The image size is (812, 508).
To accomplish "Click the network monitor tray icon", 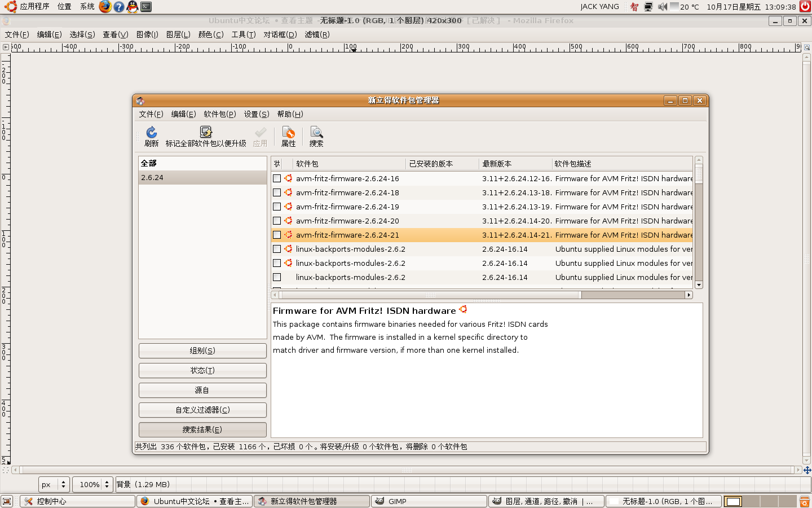I will (x=648, y=7).
